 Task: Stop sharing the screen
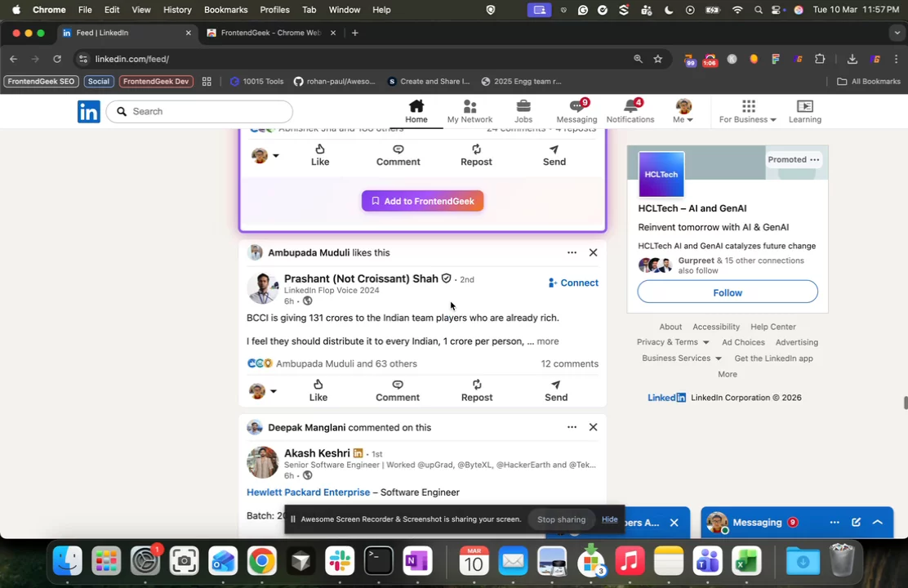pos(560,519)
